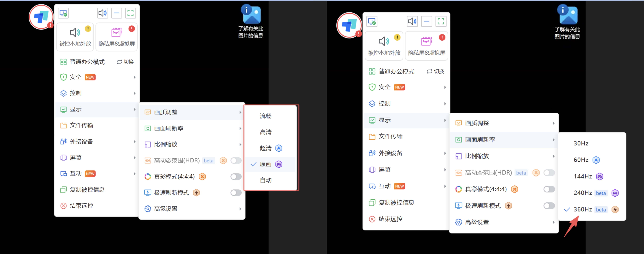Expand 比例缩放 arrow in the left screenshot
Viewport: 644px width, 254px height.
point(240,145)
